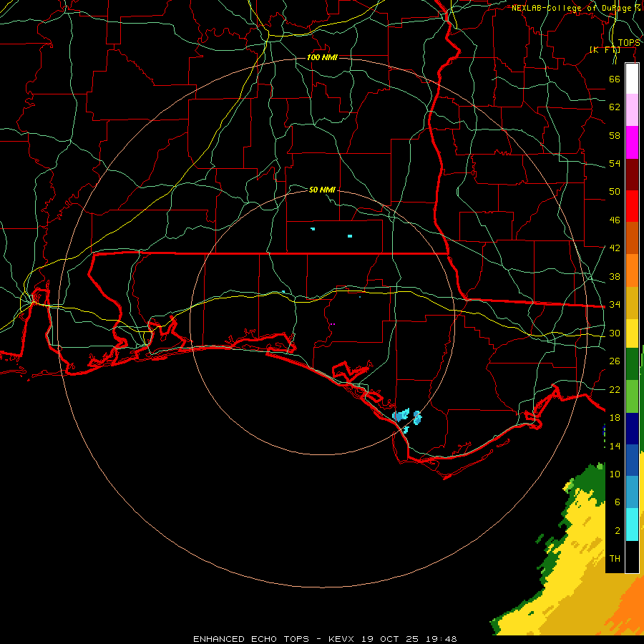Click the "ENHANCED ECHO TOPS" title text

(251, 639)
